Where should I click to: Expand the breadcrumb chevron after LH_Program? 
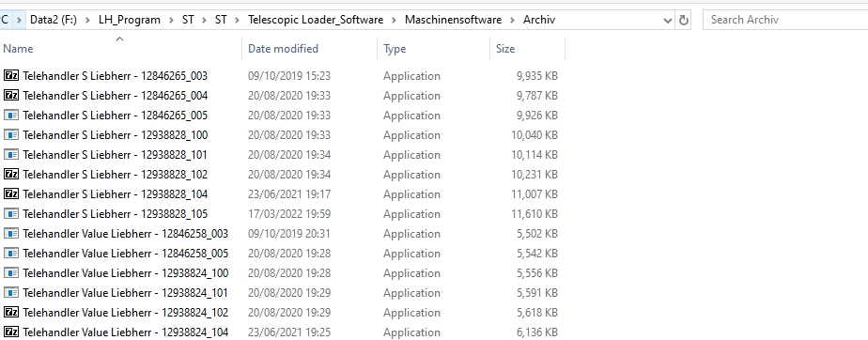click(171, 20)
